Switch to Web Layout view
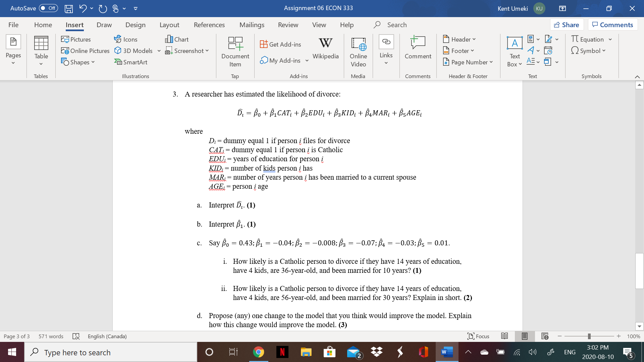The image size is (644, 362). 544,336
